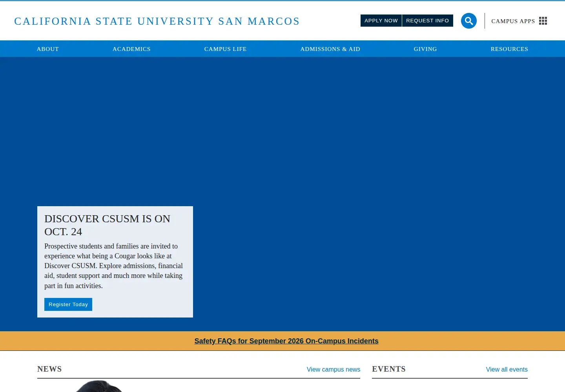565x392 pixels.
Task: Click the Register Today button
Action: point(68,305)
